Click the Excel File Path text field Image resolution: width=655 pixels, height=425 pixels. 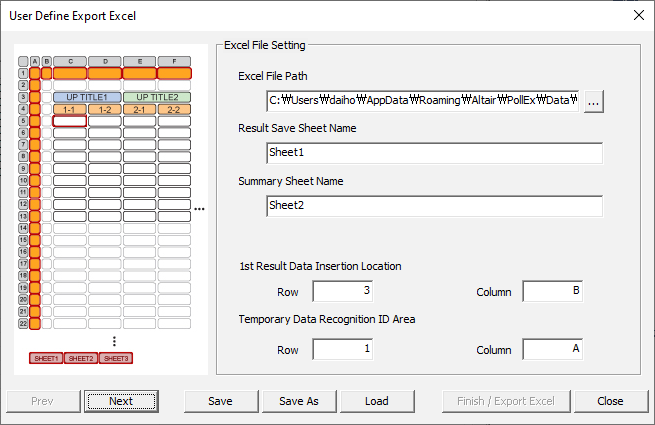coord(423,101)
